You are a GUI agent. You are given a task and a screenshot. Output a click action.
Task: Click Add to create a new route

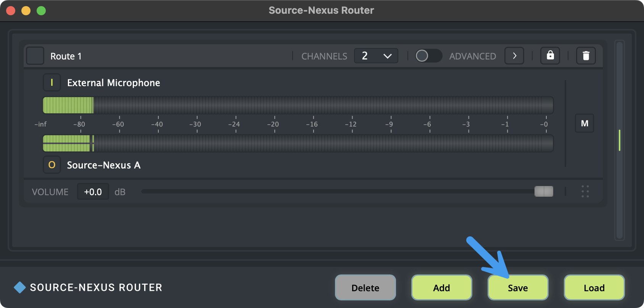(x=441, y=288)
